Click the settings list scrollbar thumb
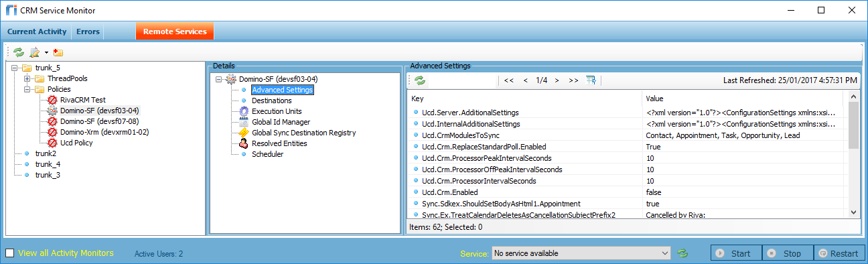This screenshot has height=264, width=868. point(853,125)
